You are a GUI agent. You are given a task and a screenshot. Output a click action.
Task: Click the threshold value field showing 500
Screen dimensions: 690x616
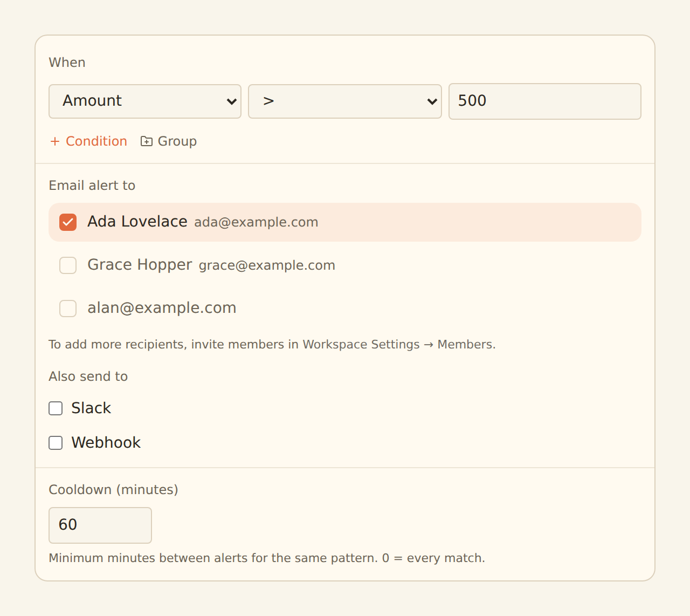click(545, 101)
